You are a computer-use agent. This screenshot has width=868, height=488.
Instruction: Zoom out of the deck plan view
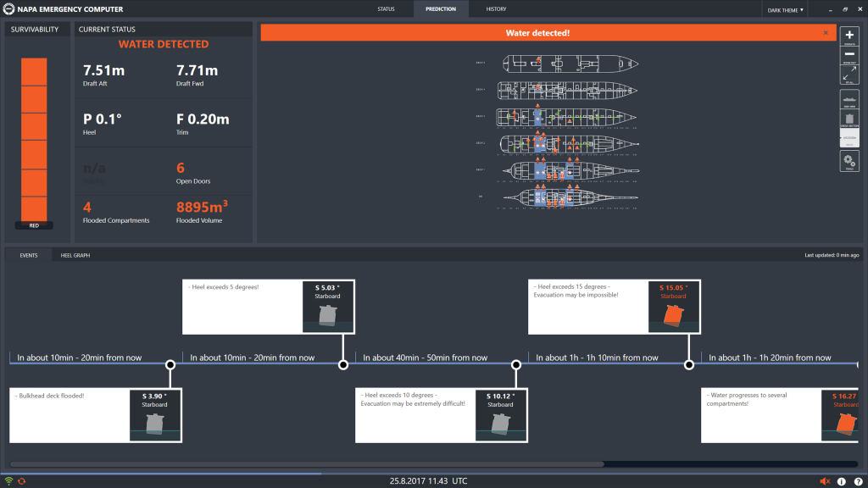click(x=849, y=55)
